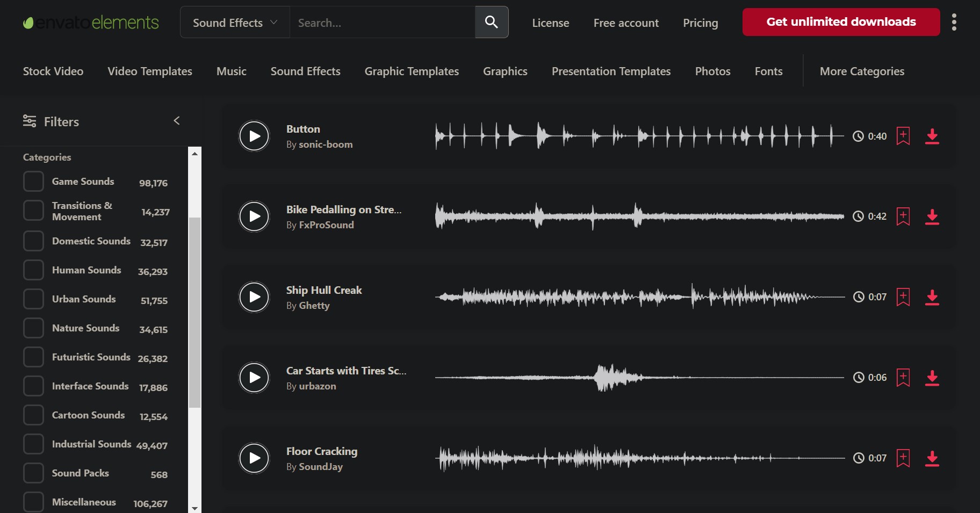Bookmark the Car Starts with Tires sound
Screen dimensions: 980x513
point(903,378)
